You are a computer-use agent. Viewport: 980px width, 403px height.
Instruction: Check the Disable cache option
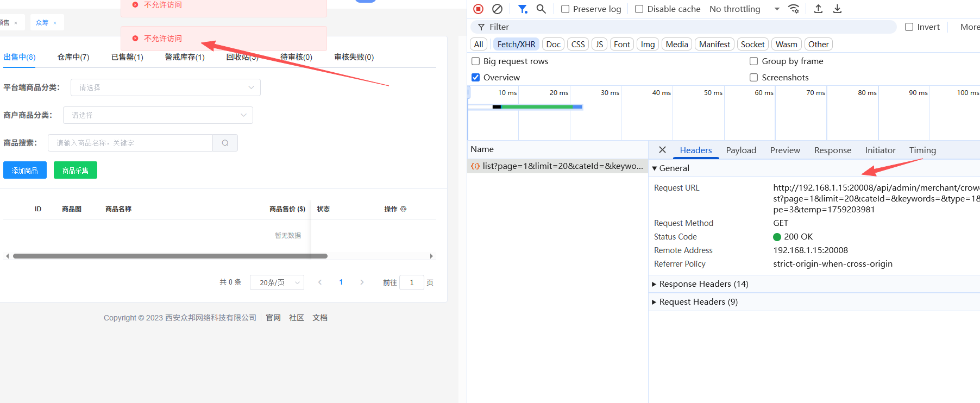pos(639,9)
